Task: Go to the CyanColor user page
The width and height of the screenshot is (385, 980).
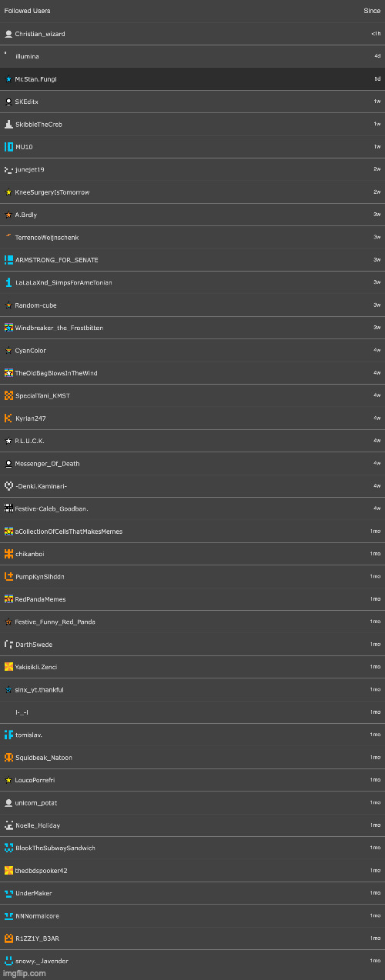Action: [x=31, y=351]
